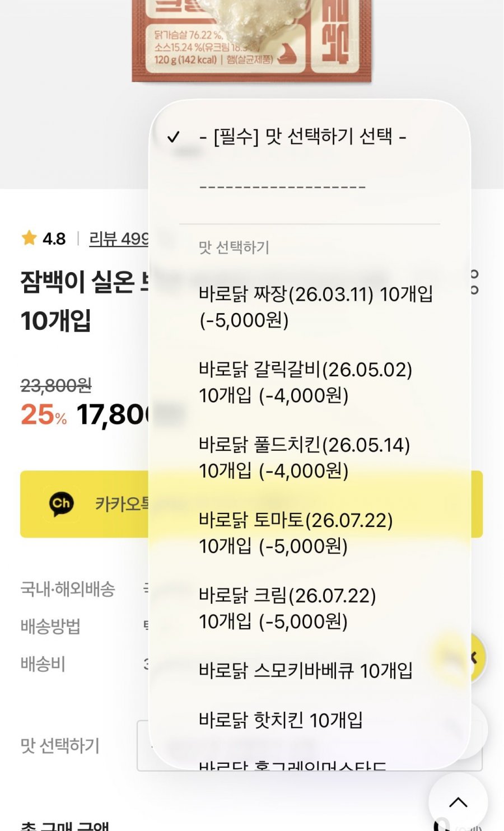
Task: Select the default [필수] 맛 선택하기 option
Action: [302, 136]
